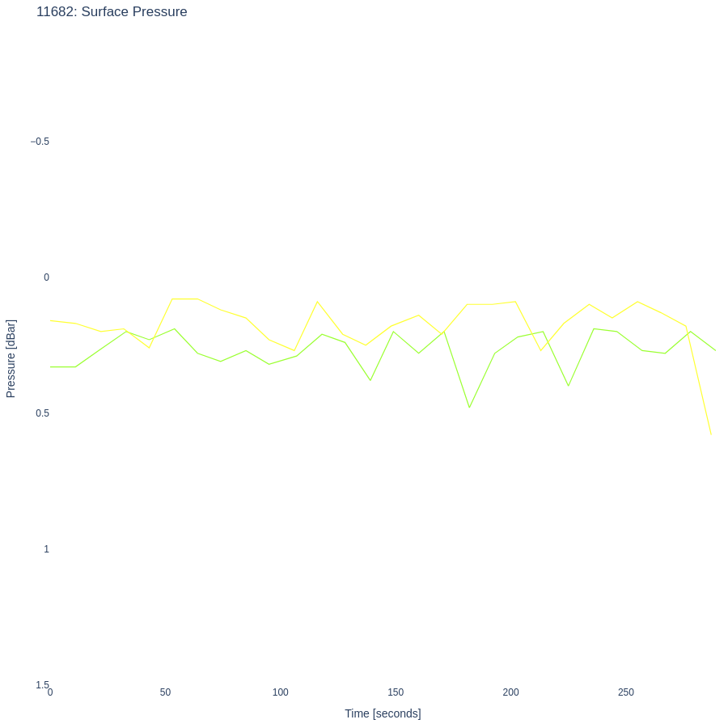Click the 150 x-axis tick label
The width and height of the screenshot is (728, 728).
coord(396,692)
